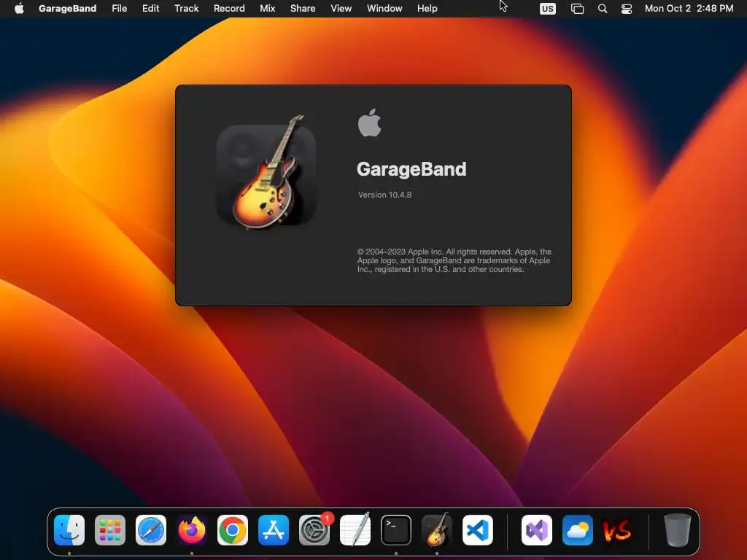The width and height of the screenshot is (747, 560).
Task: Open the App Store from the Dock
Action: point(274,529)
